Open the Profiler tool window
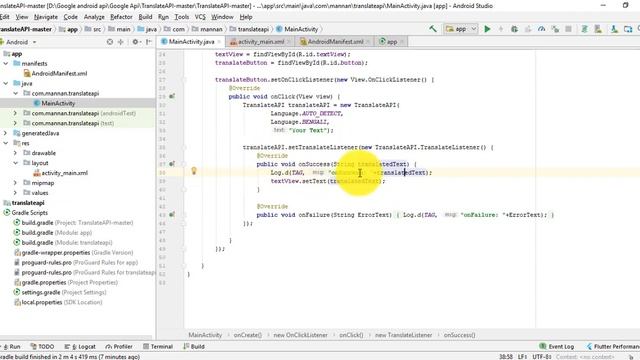 point(119,347)
